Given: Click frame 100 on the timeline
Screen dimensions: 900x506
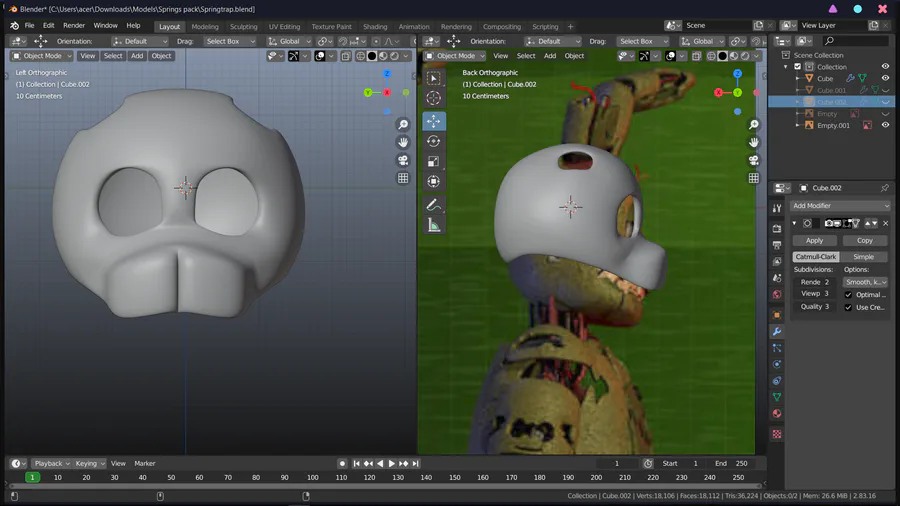Looking at the screenshot, I should pyautogui.click(x=313, y=478).
